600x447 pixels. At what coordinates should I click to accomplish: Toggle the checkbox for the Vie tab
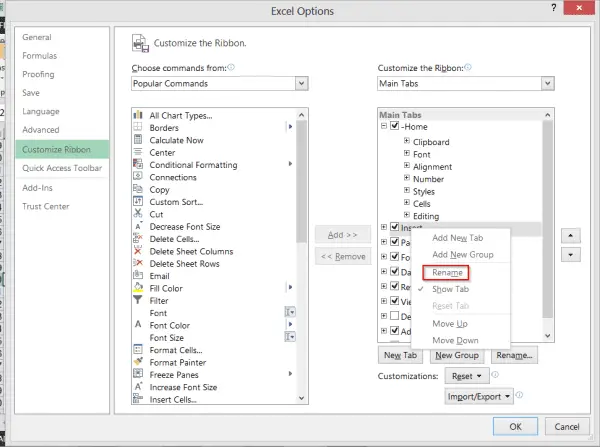[395, 301]
